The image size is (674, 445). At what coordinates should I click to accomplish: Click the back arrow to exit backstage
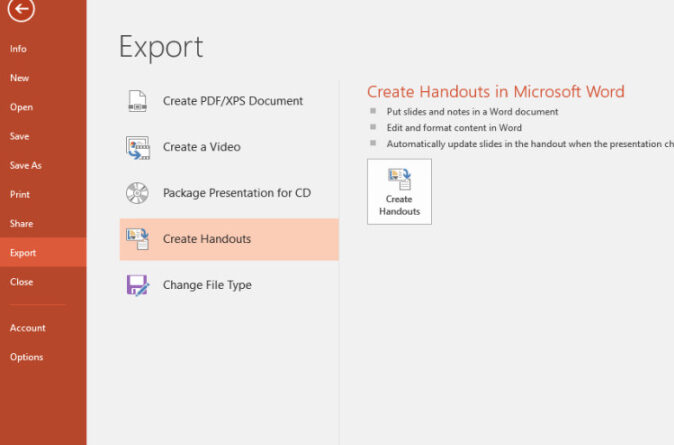(23, 10)
